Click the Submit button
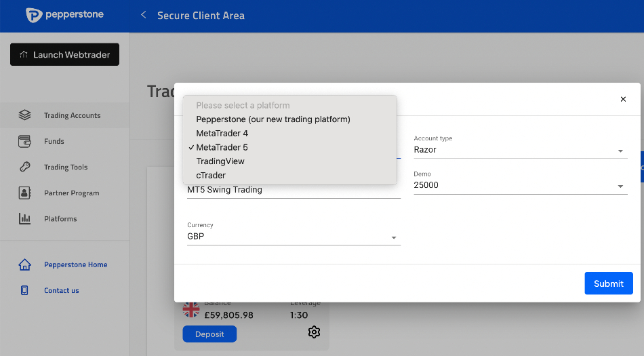Screen dimensions: 644x356 pyautogui.click(x=609, y=283)
